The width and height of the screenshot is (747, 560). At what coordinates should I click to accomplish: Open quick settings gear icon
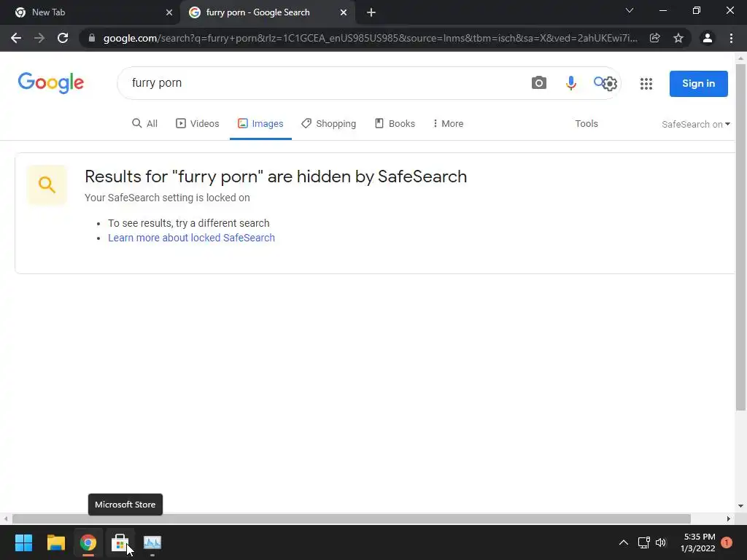[610, 84]
